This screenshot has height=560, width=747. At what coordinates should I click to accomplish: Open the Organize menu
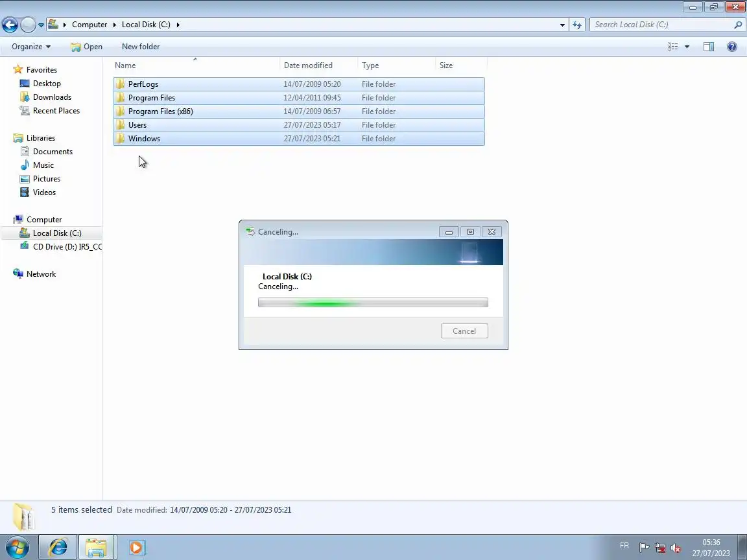point(31,47)
